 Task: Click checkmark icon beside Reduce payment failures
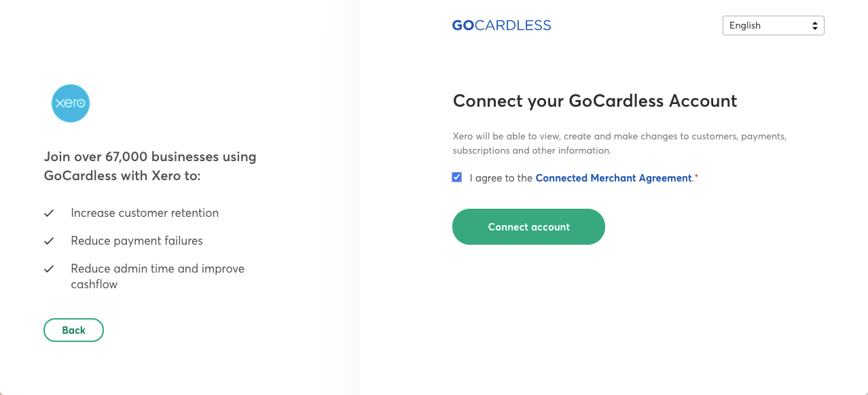pos(49,241)
